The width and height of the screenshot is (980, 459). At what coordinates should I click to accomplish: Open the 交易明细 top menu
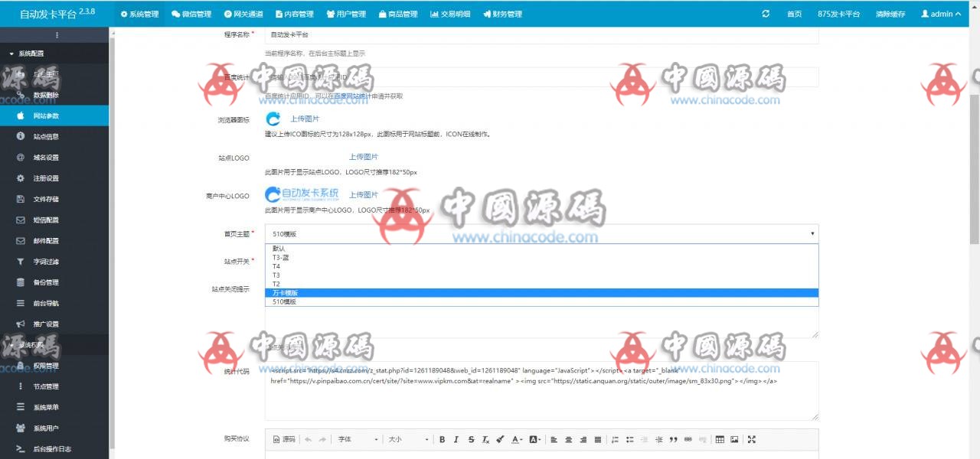click(x=450, y=14)
